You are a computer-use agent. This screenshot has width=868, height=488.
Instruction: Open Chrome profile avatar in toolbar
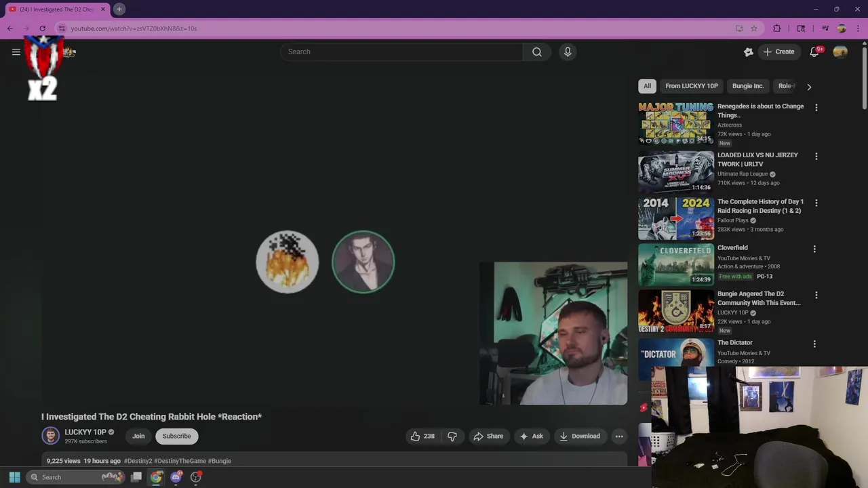click(x=842, y=28)
